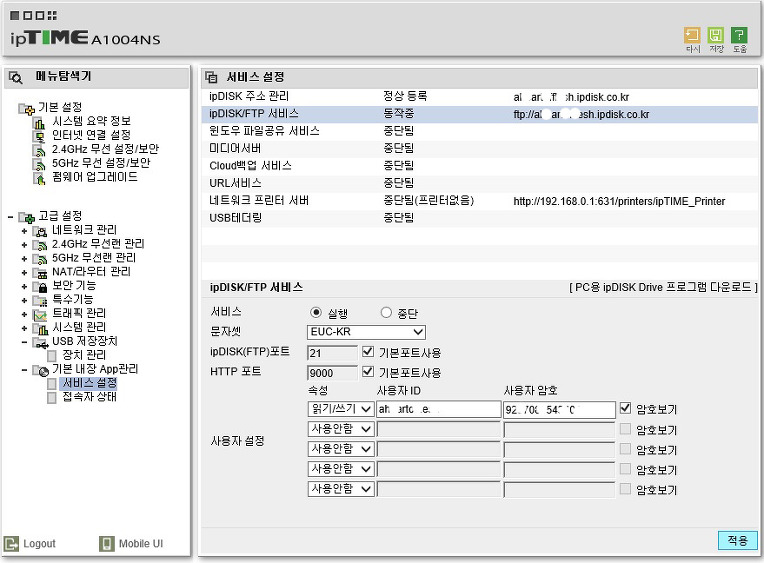Click the 2.4GHz 무선랜 관리 icon
The image size is (764, 563).
click(x=39, y=245)
